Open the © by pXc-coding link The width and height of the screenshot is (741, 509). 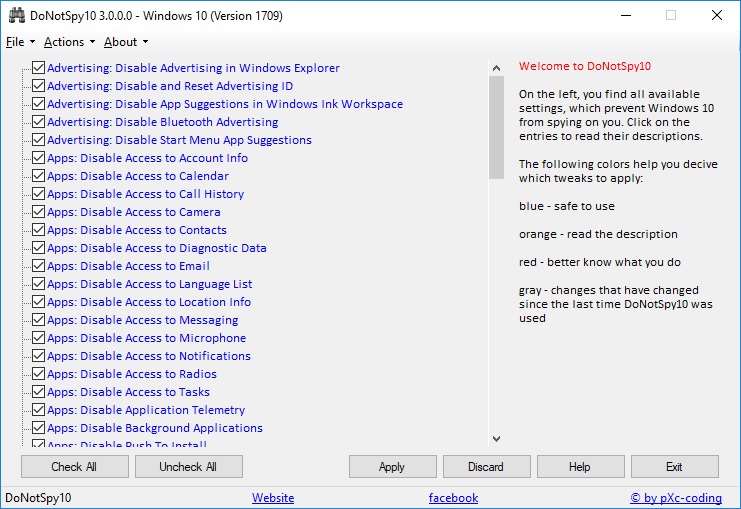pyautogui.click(x=676, y=498)
